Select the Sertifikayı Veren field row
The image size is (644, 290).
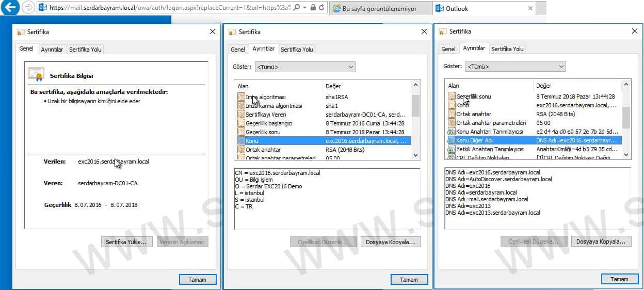[x=324, y=114]
